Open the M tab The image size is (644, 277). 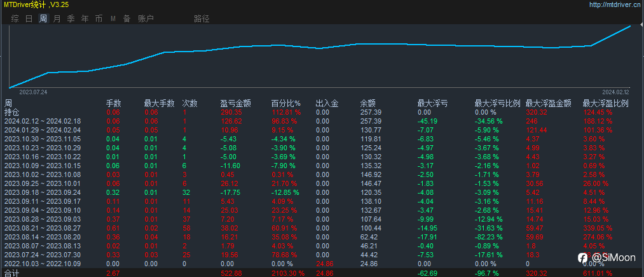(x=113, y=18)
